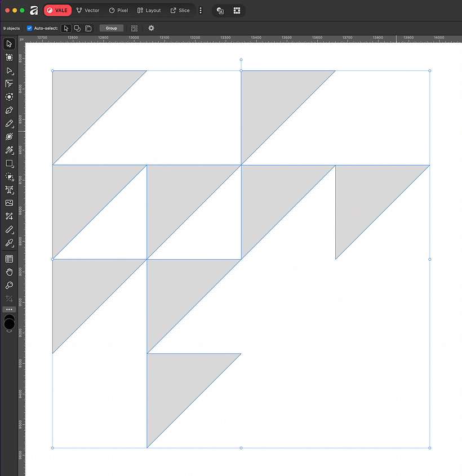Viewport: 462px width, 476px height.
Task: Uncheck the Auto-select checkbox
Action: [x=29, y=28]
